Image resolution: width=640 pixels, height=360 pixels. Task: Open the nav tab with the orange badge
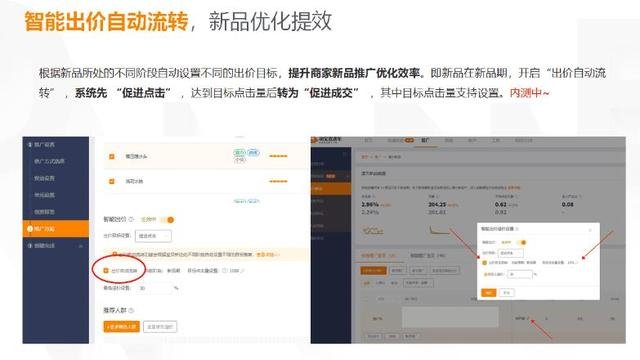coord(400,140)
